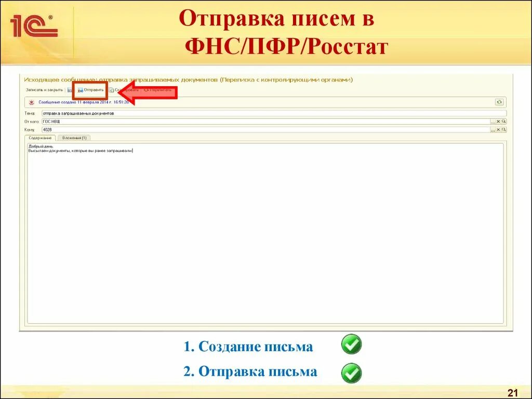
Task: Open magnifier lookup for Кому field
Action: 504,129
